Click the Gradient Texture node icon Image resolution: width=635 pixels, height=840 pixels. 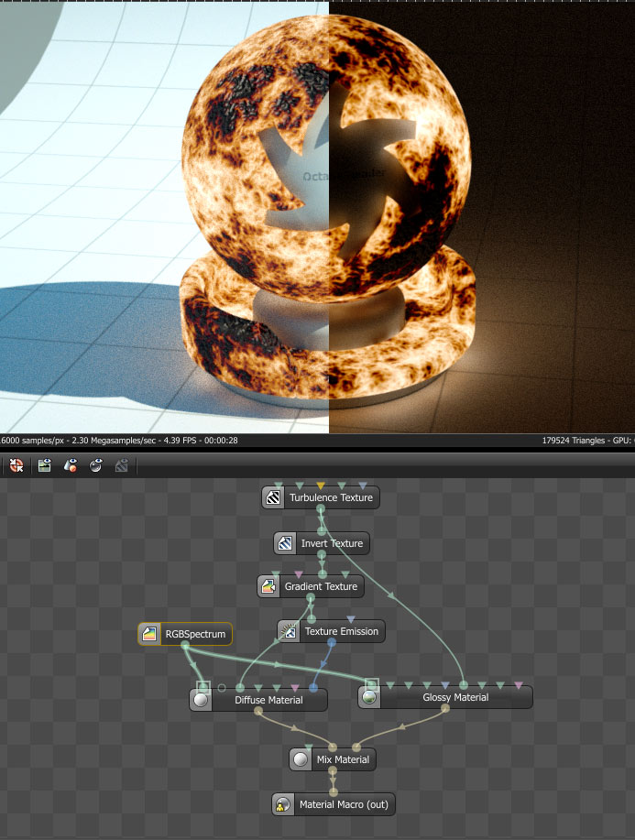(x=268, y=586)
